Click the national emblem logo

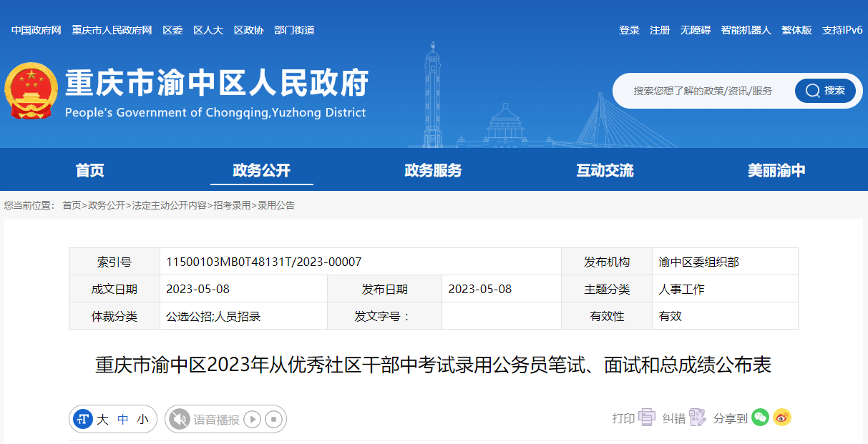pos(30,91)
